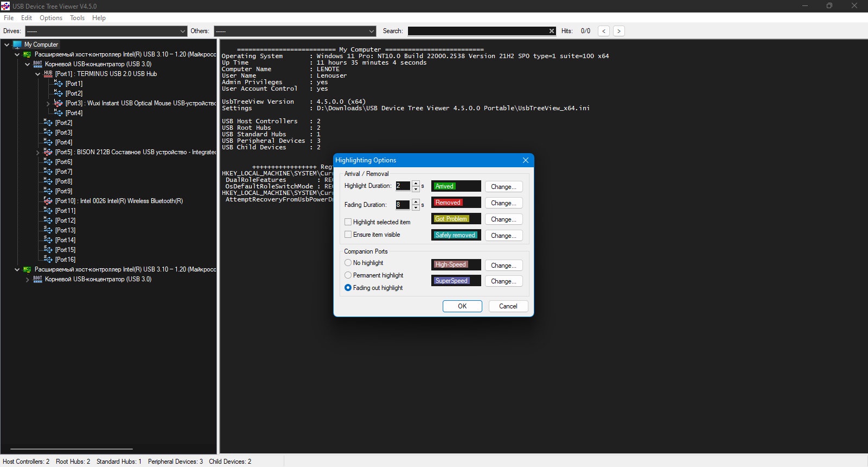868x467 pixels.
Task: Clear the search box with X icon
Action: (x=552, y=31)
